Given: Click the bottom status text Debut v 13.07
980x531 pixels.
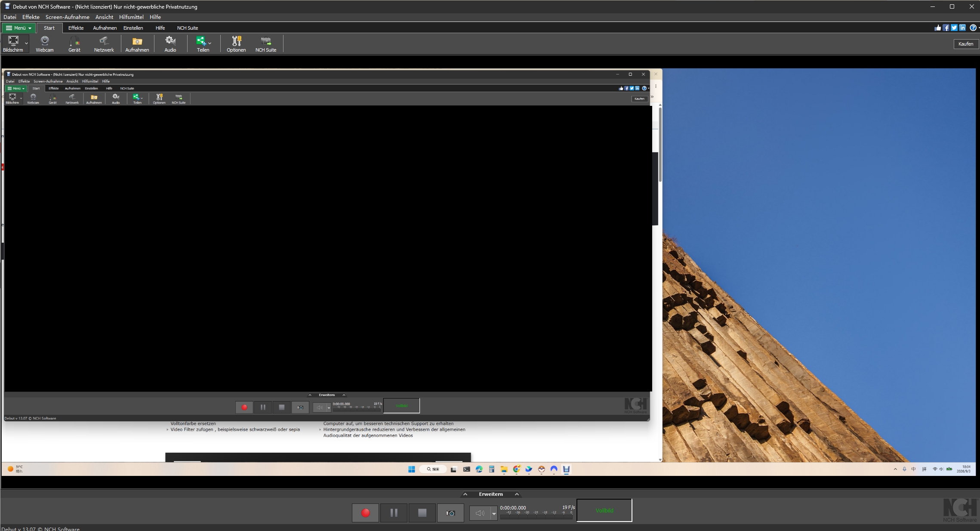Looking at the screenshot, I should (x=40, y=529).
